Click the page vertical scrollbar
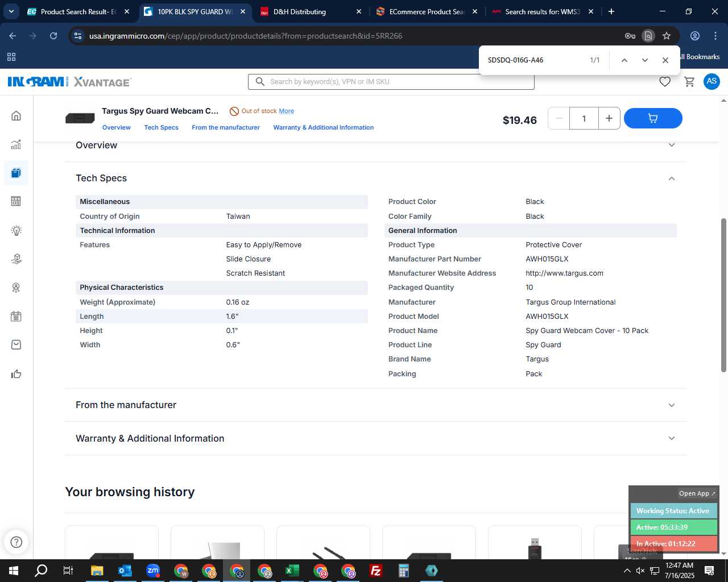The image size is (728, 582). tap(723, 295)
